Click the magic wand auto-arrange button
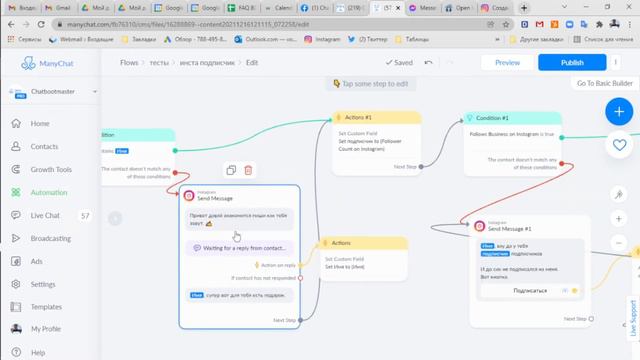 point(619,194)
